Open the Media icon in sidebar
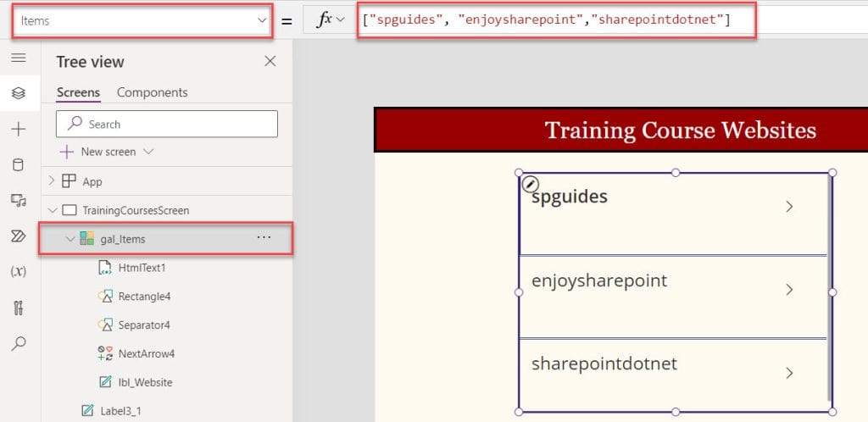 (19, 200)
